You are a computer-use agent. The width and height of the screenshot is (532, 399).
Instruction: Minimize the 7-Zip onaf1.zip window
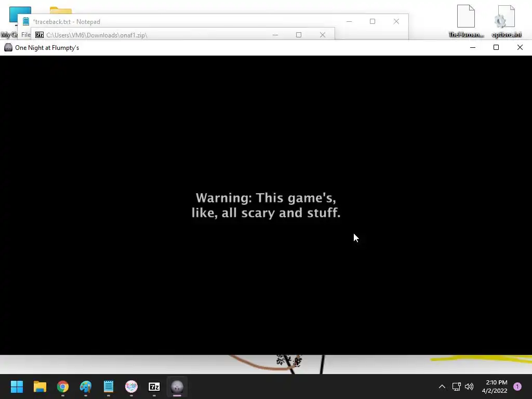[275, 35]
